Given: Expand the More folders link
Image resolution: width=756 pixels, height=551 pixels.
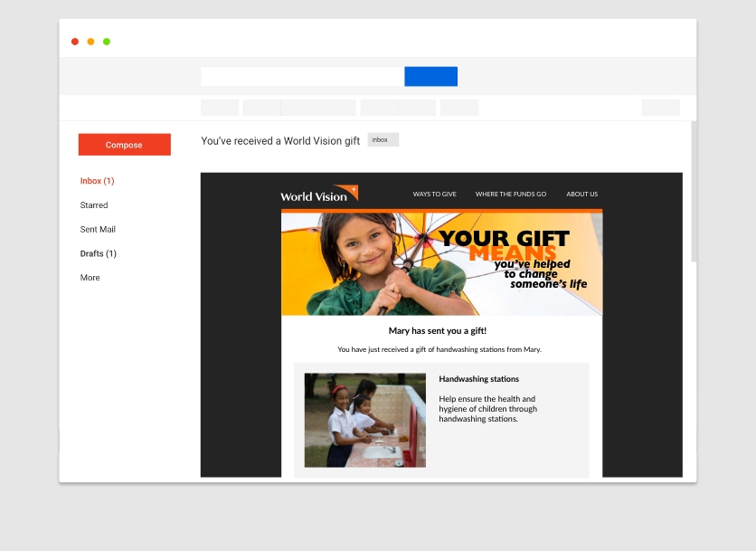Looking at the screenshot, I should coord(90,278).
